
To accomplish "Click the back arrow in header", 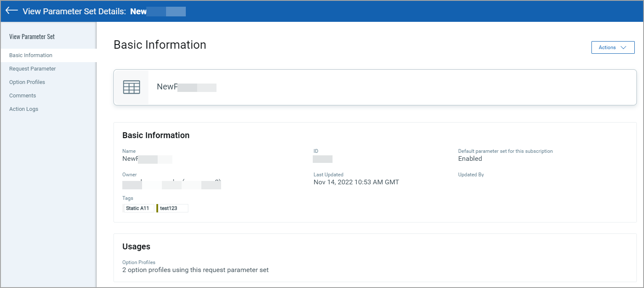I will (11, 11).
